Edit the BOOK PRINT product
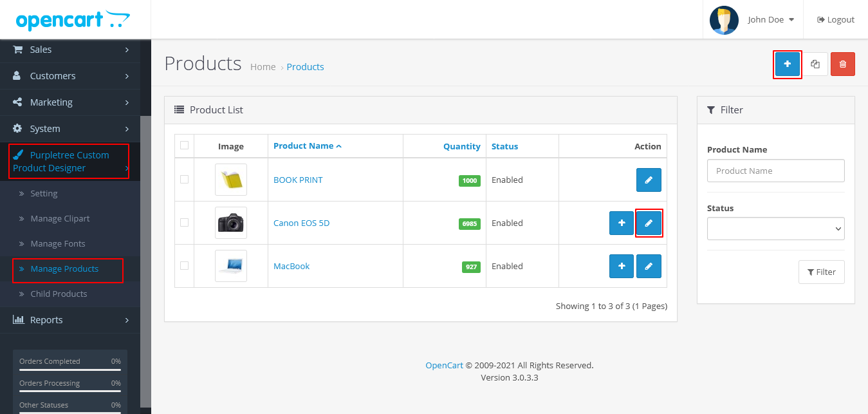 [649, 180]
